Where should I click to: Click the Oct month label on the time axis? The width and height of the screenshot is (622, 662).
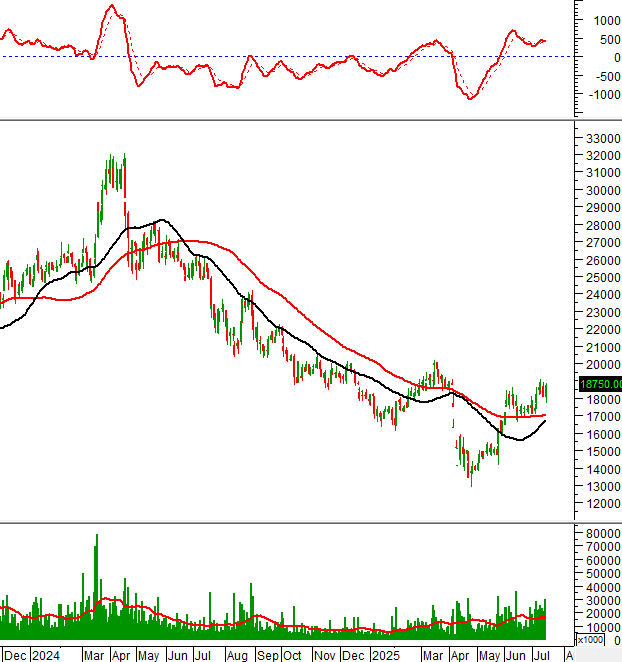click(x=293, y=655)
